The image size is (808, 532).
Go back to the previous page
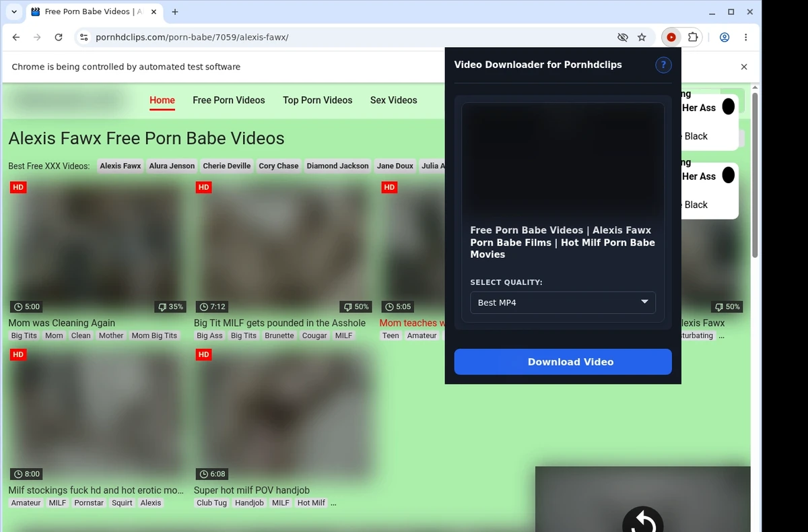click(x=16, y=38)
